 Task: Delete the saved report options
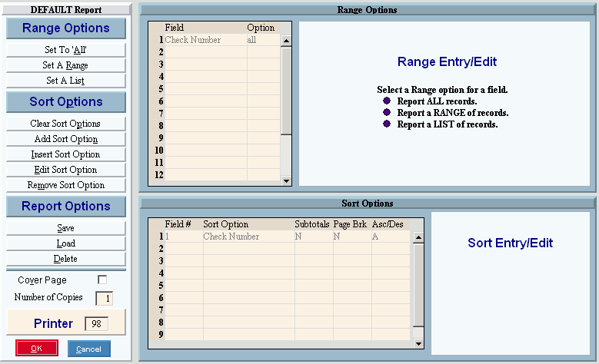tap(65, 259)
